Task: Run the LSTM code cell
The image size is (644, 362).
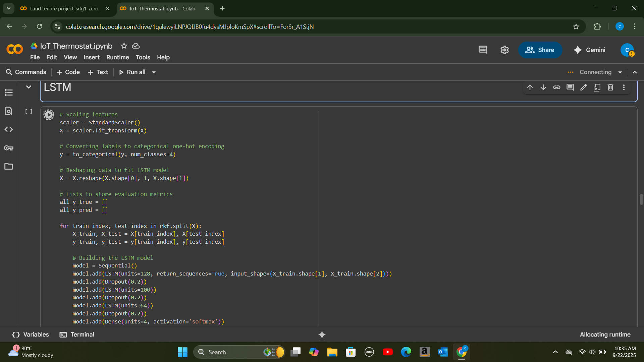Action: tap(49, 115)
